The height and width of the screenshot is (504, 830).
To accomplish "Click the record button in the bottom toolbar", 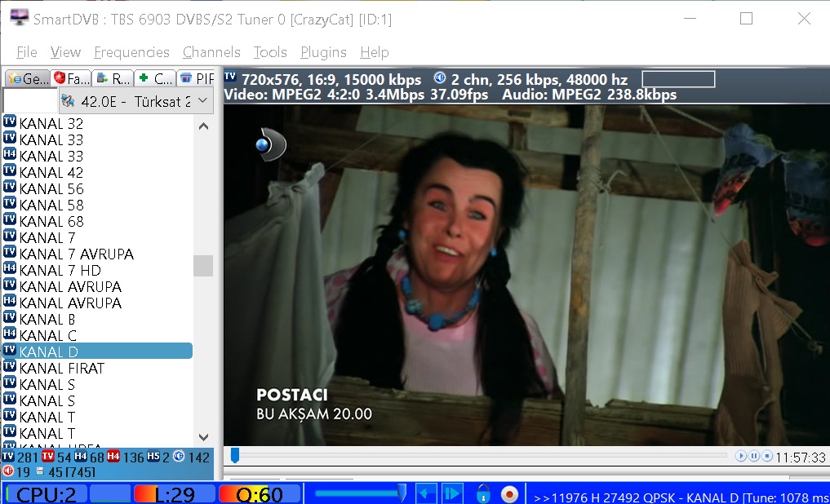I will [510, 494].
